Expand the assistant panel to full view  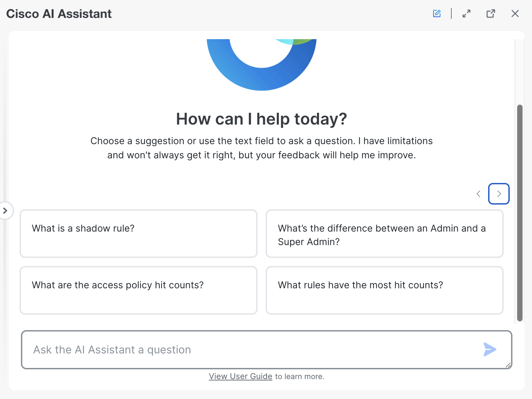click(x=467, y=14)
